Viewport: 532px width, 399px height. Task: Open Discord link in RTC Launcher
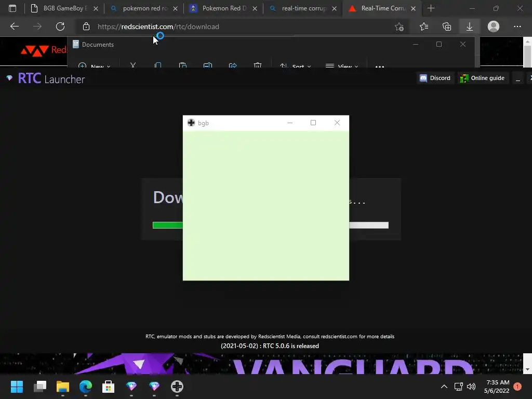[x=435, y=78]
